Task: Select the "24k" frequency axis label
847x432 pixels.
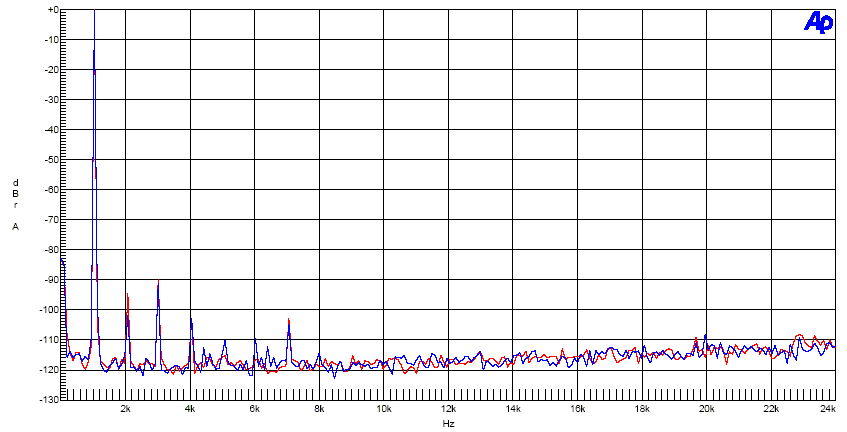Action: 828,409
